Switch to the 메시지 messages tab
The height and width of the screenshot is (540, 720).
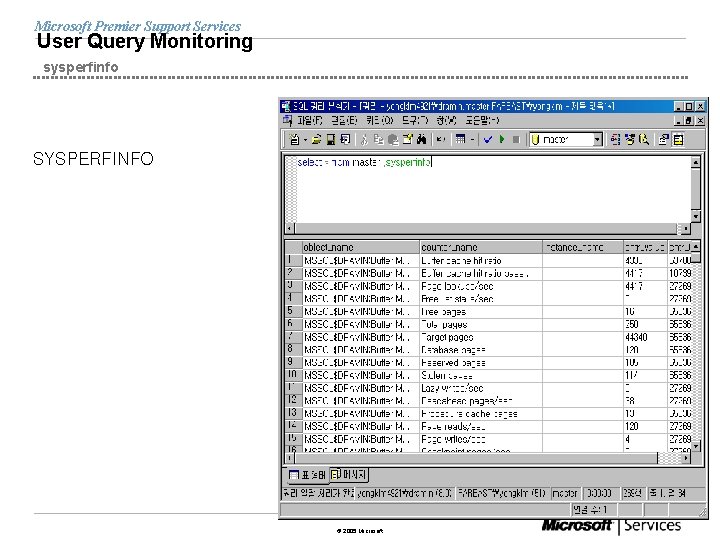[349, 474]
